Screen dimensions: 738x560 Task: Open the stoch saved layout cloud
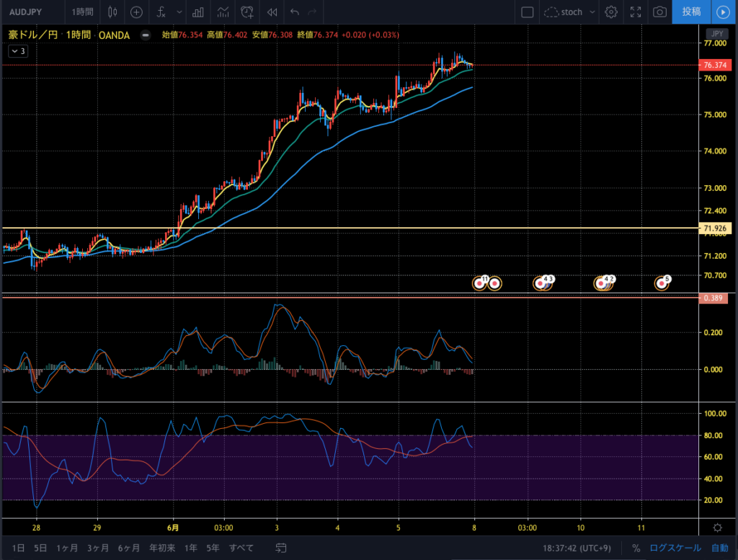(x=564, y=12)
